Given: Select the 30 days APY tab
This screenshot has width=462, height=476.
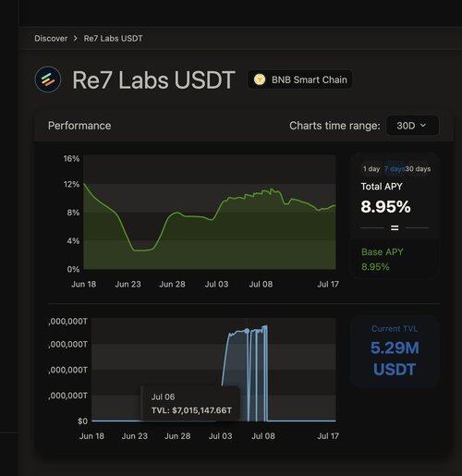Looking at the screenshot, I should click(418, 169).
